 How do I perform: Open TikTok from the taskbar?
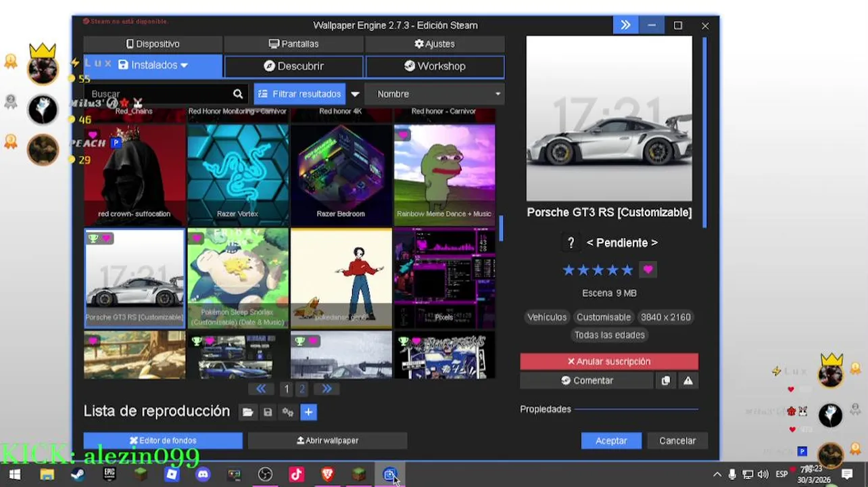[x=296, y=475]
